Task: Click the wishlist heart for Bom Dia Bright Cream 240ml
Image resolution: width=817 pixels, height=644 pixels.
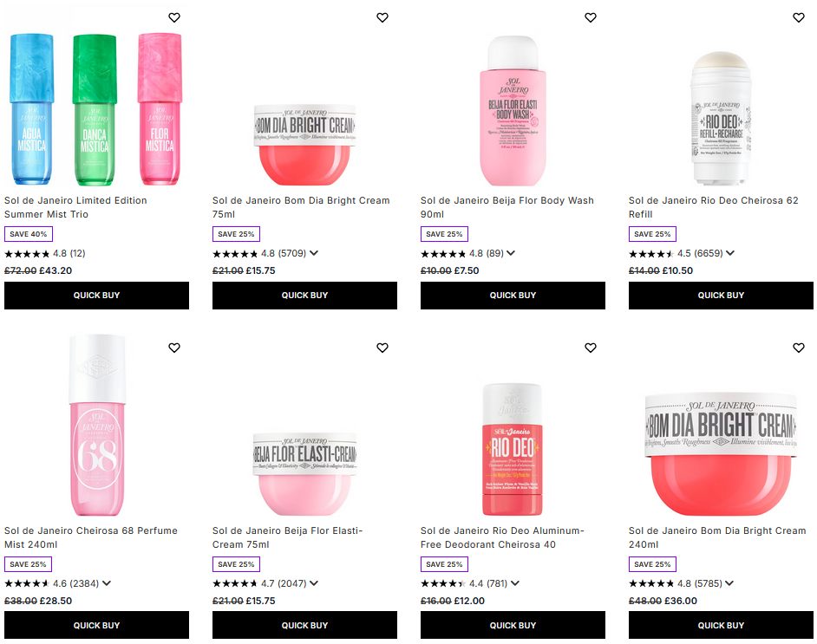Action: click(x=799, y=348)
